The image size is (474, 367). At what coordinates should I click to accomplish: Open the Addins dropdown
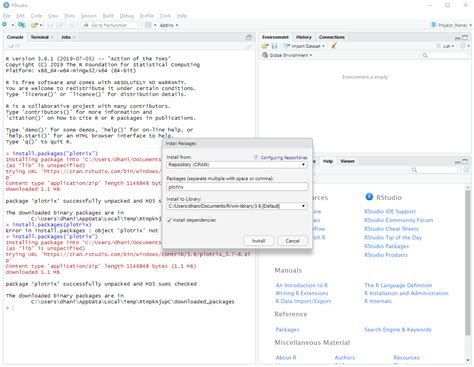click(x=169, y=25)
